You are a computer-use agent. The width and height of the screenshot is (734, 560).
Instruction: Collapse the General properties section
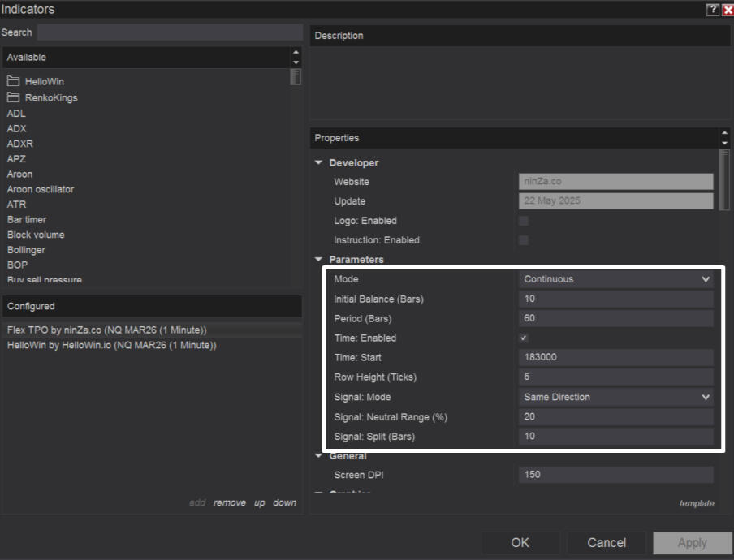[x=319, y=456]
